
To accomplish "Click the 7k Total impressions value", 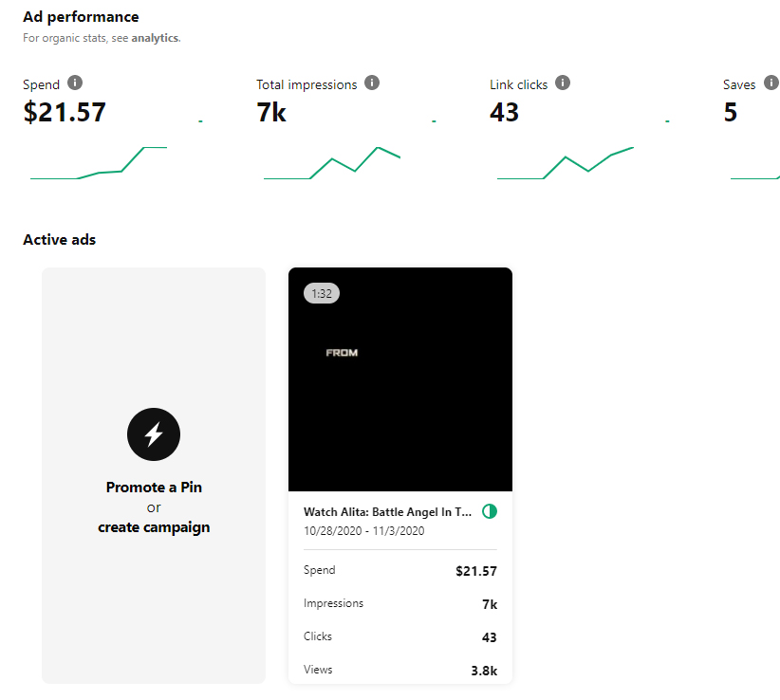I will 271,113.
